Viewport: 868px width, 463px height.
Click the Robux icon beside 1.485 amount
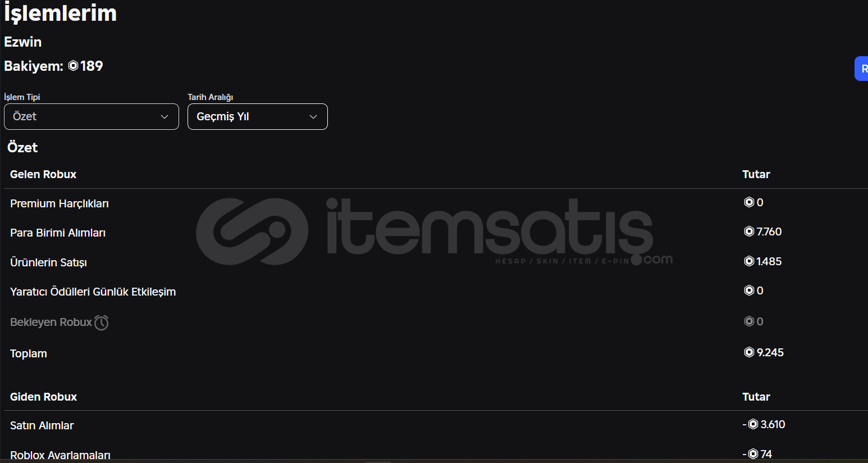(749, 261)
